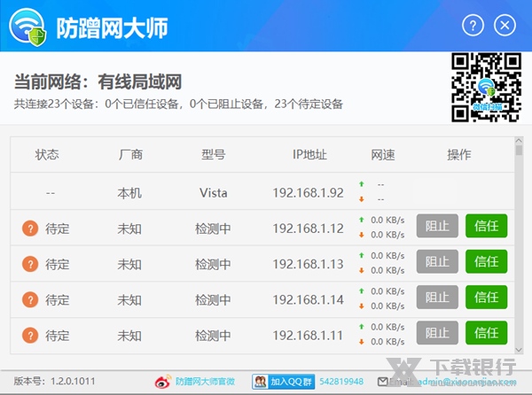Trust device 192.168.1.11 with 信任
This screenshot has width=532, height=395.
click(486, 333)
